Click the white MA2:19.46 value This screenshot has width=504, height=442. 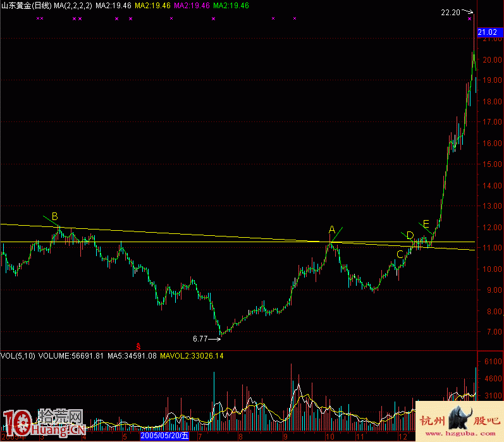[113, 6]
